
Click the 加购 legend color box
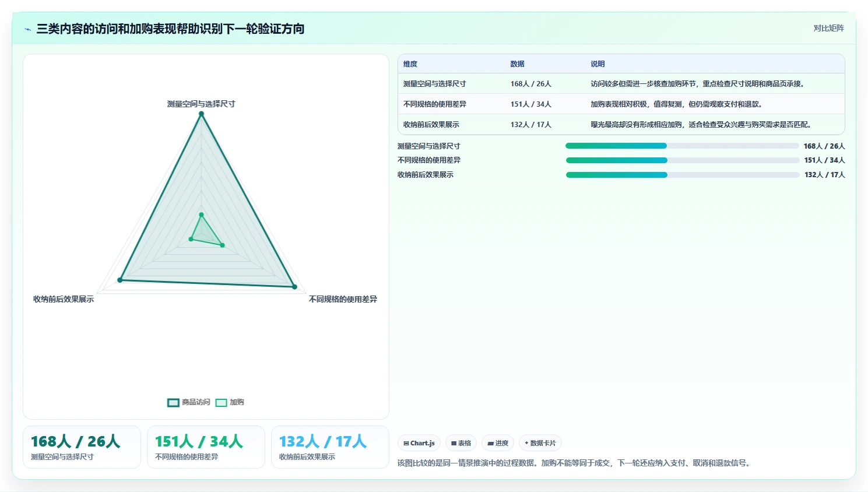tap(221, 402)
